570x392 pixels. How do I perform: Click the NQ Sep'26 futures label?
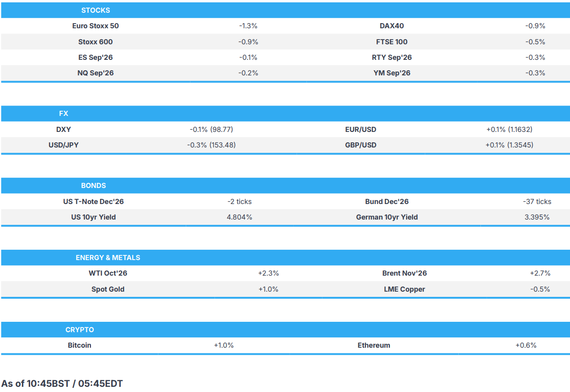[x=96, y=73]
